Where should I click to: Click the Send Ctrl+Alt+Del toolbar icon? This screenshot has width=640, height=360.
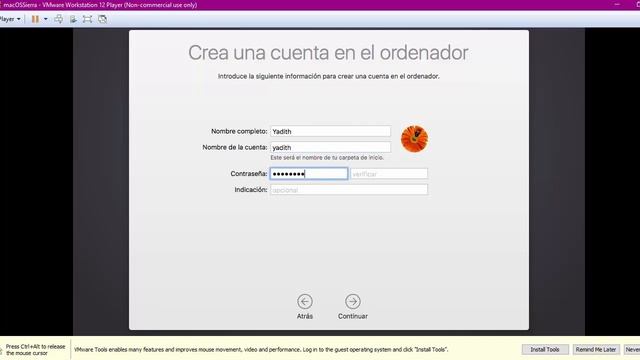pyautogui.click(x=59, y=19)
